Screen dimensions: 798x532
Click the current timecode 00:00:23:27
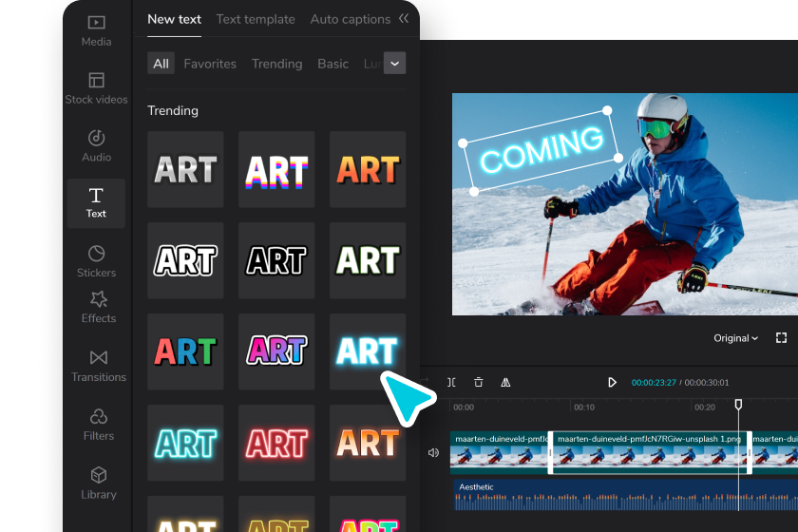[x=654, y=383]
